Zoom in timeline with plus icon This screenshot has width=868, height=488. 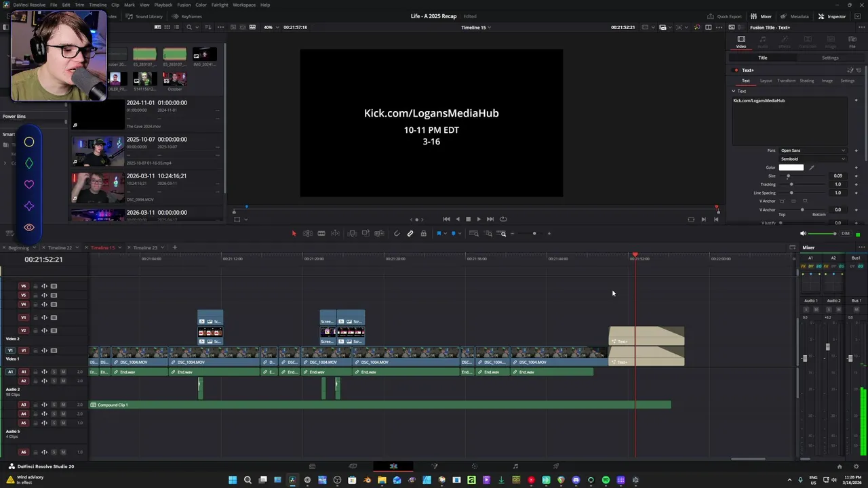point(549,233)
